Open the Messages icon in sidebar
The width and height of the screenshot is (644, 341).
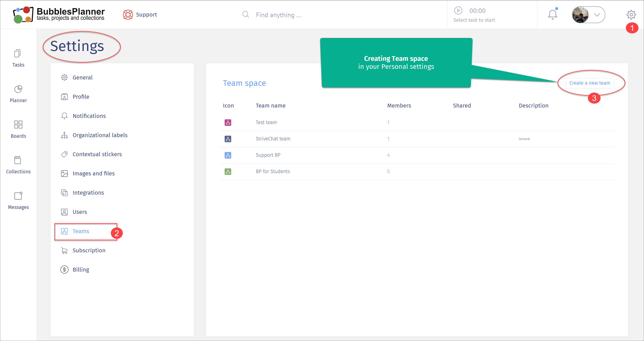[x=18, y=196]
